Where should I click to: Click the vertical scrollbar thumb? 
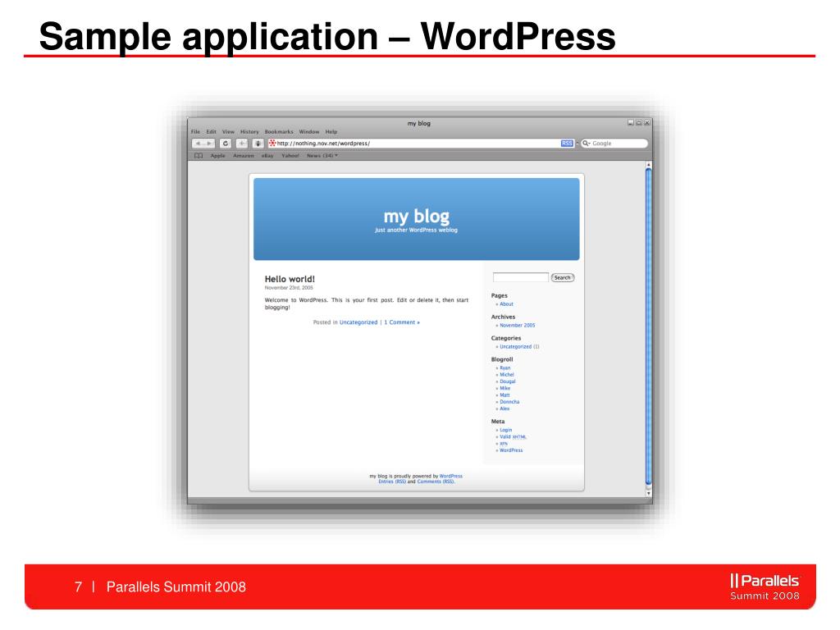(648, 326)
